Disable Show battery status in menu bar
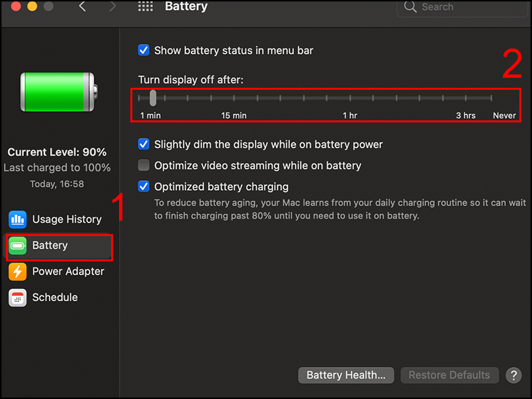The width and height of the screenshot is (532, 399). [144, 50]
